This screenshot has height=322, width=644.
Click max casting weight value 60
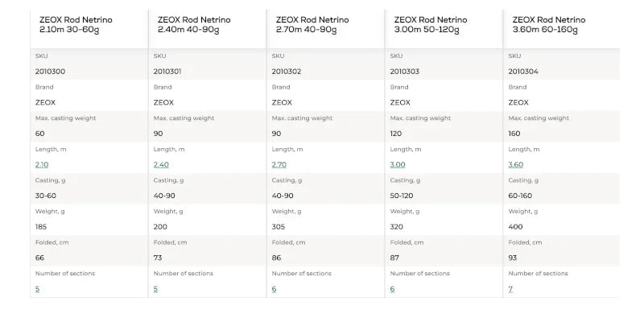[x=39, y=134]
